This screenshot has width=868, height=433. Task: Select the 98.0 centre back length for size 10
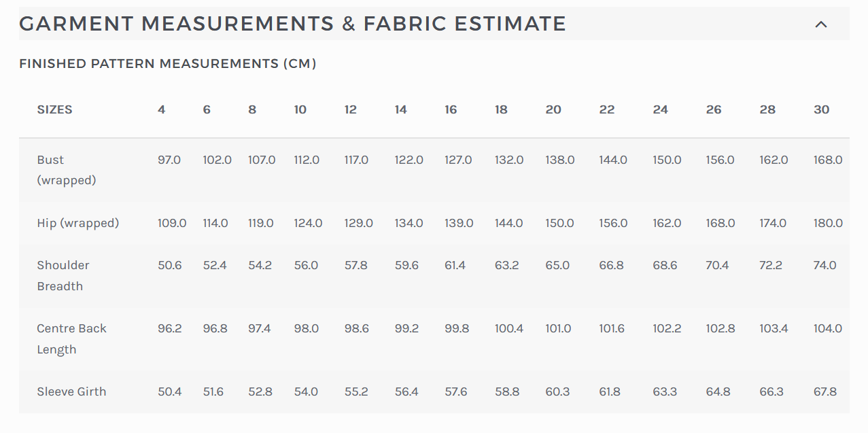[306, 328]
